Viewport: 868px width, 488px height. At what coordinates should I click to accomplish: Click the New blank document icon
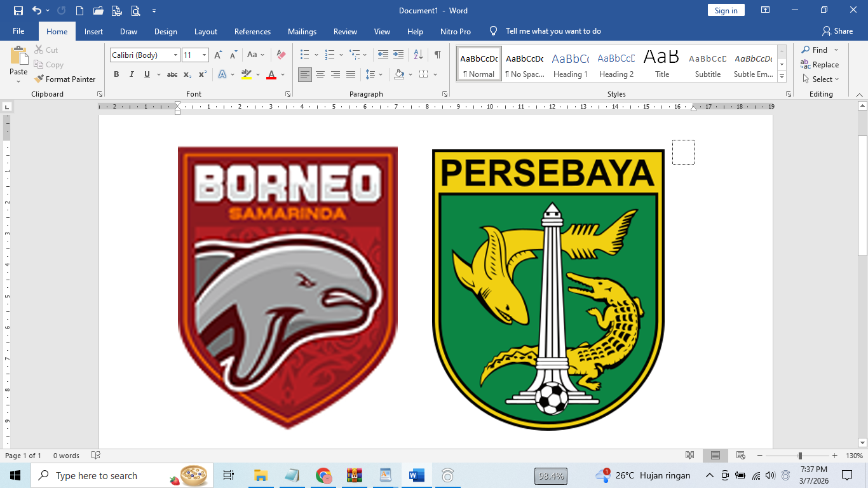(x=79, y=11)
